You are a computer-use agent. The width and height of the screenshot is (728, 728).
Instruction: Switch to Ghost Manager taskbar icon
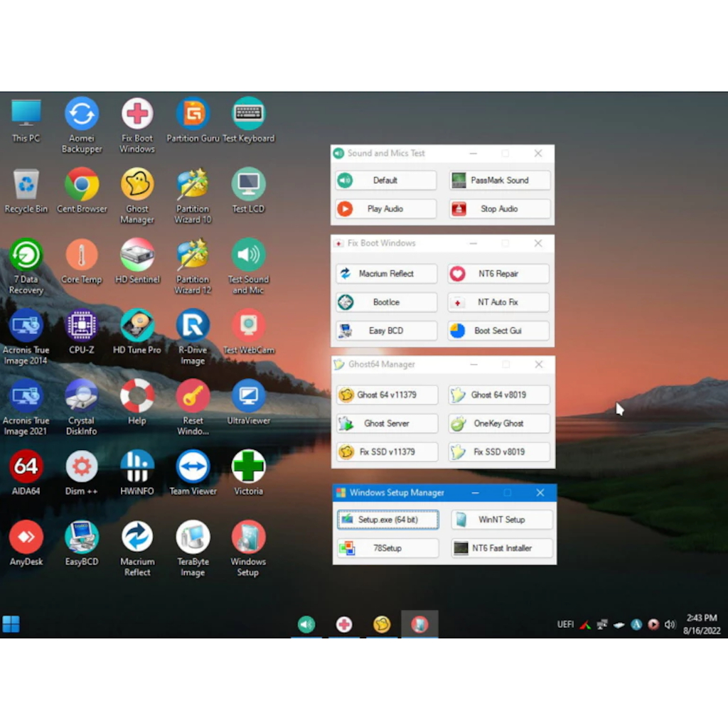(382, 624)
